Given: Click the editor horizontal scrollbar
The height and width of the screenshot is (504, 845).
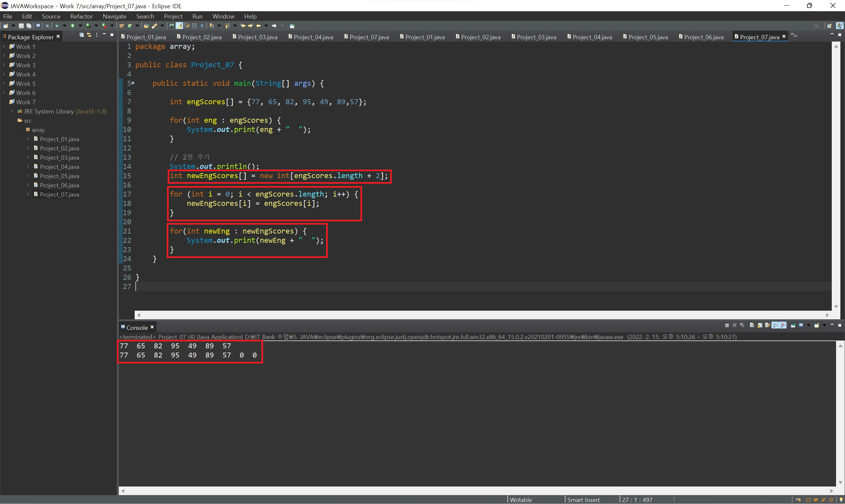Looking at the screenshot, I should pyautogui.click(x=483, y=315).
